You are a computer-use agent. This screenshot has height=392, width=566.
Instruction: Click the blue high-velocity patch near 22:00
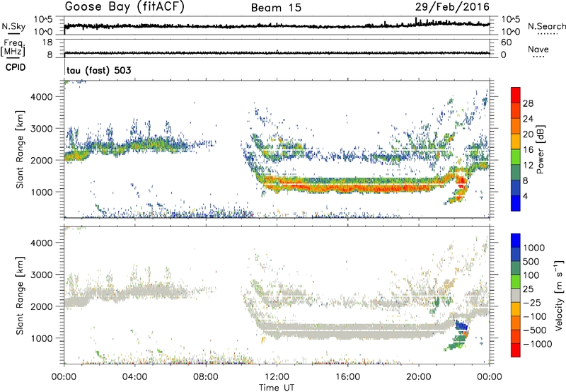click(x=461, y=325)
